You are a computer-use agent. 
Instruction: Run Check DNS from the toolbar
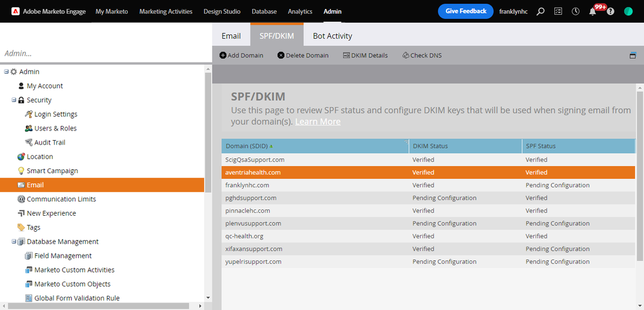(421, 56)
